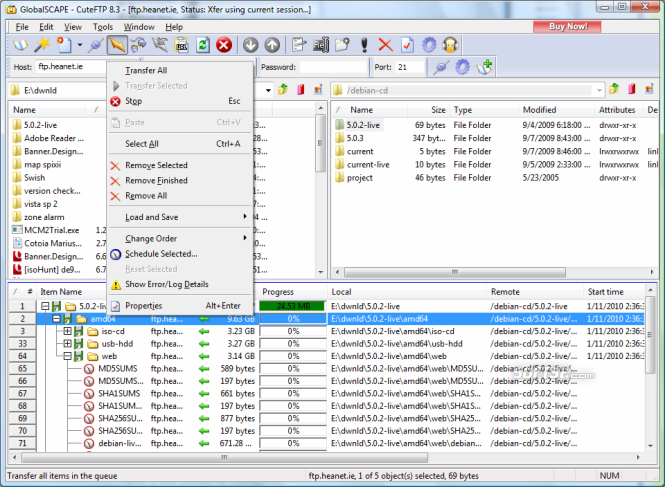Select Stop in the context menu
665x487 pixels.
click(180, 101)
